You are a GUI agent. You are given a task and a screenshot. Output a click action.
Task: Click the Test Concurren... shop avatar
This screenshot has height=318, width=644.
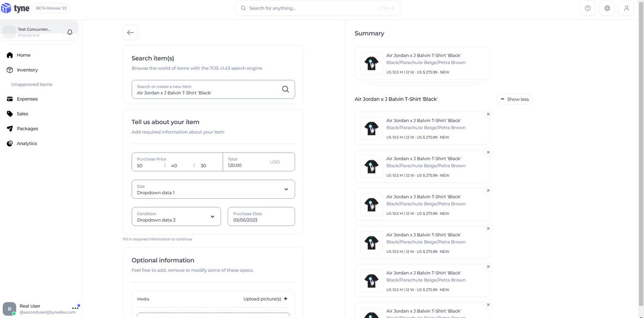coord(9,32)
